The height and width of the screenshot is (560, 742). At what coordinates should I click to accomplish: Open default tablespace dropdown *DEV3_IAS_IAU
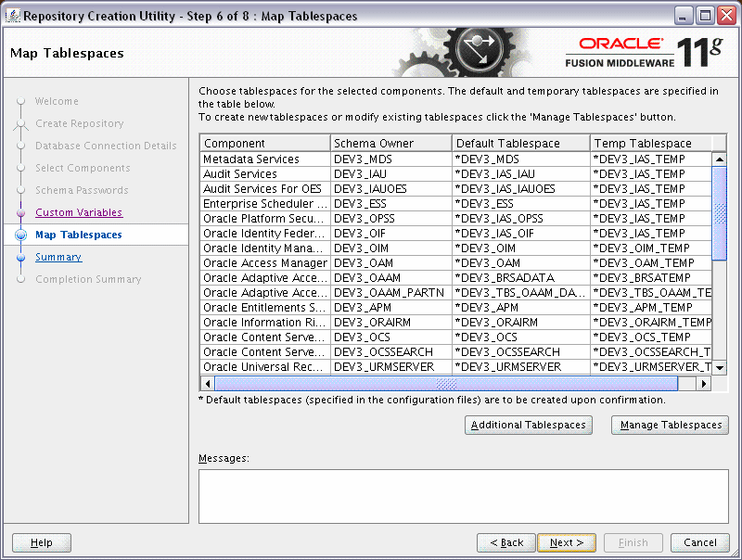coord(521,174)
